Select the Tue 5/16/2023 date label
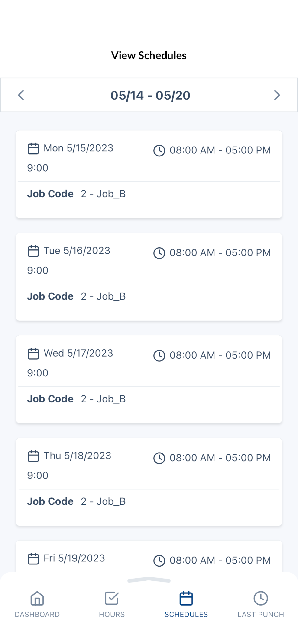Screen dimensions: 298x644 [77, 251]
